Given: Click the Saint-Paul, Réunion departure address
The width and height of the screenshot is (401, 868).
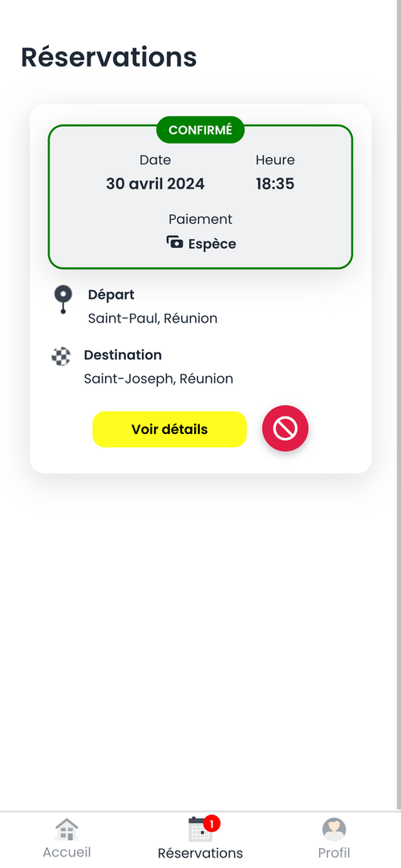Looking at the screenshot, I should [x=152, y=318].
